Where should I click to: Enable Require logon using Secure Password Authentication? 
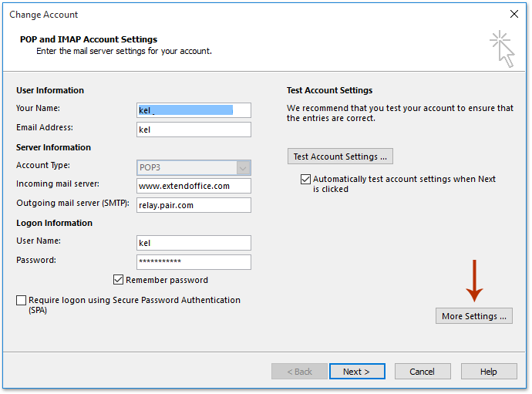tap(21, 300)
